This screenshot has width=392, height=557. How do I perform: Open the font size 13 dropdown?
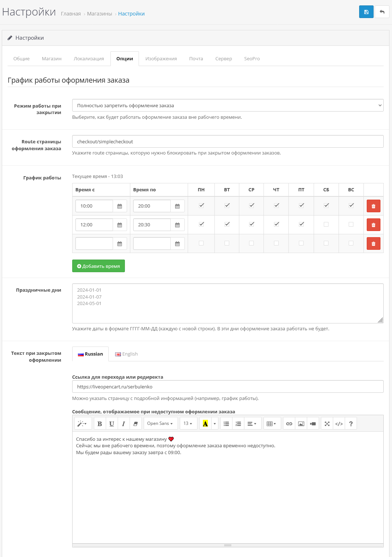tap(188, 423)
